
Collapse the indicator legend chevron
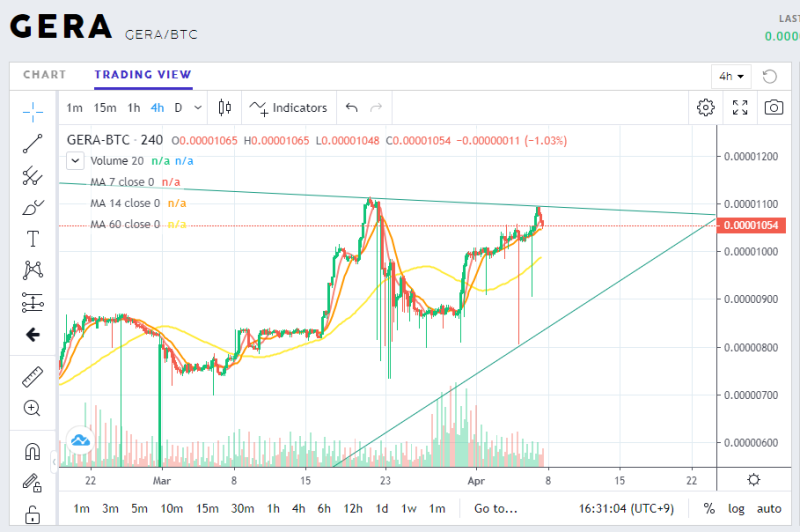tap(75, 161)
